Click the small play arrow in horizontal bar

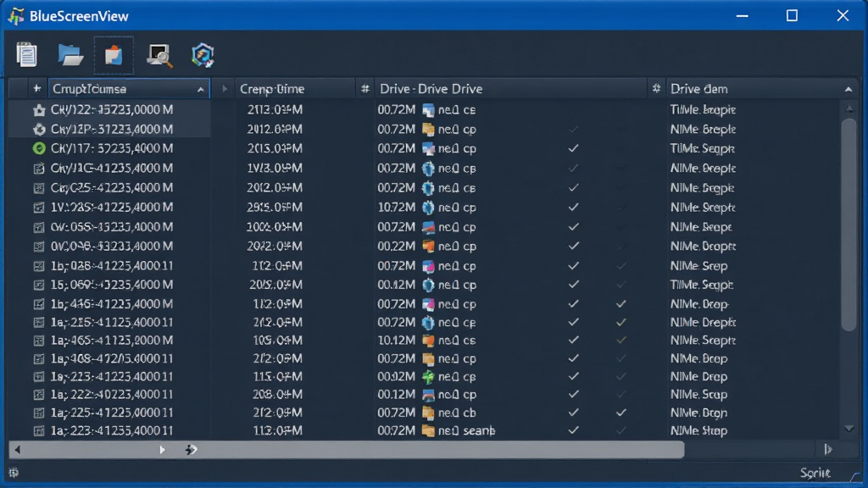tap(162, 450)
